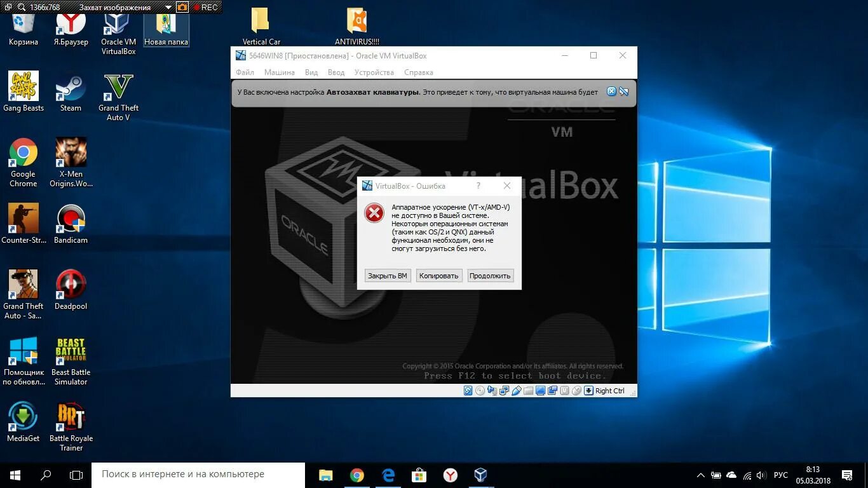This screenshot has height=488, width=868.
Task: Click the optical disk status icon
Action: 480,391
